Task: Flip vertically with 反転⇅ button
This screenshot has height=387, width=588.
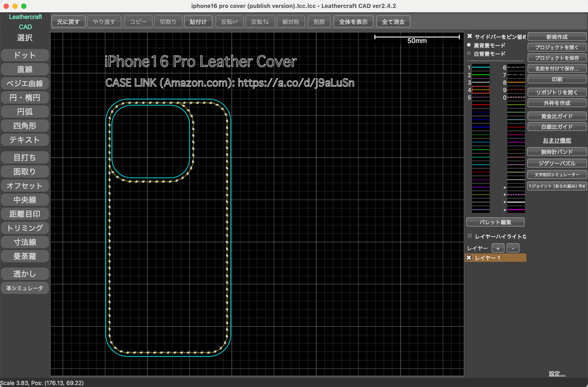Action: pos(260,22)
